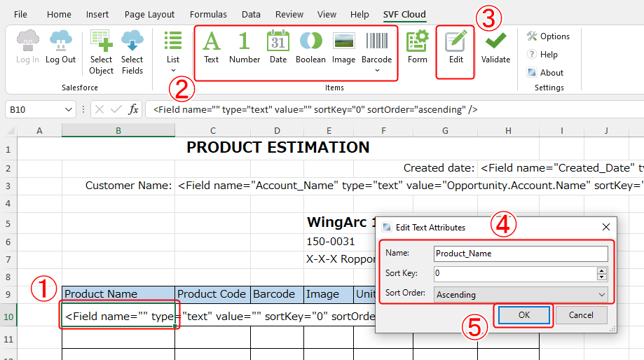644x360 pixels.
Task: Expand the Barcode dropdown in Items
Action: click(377, 69)
